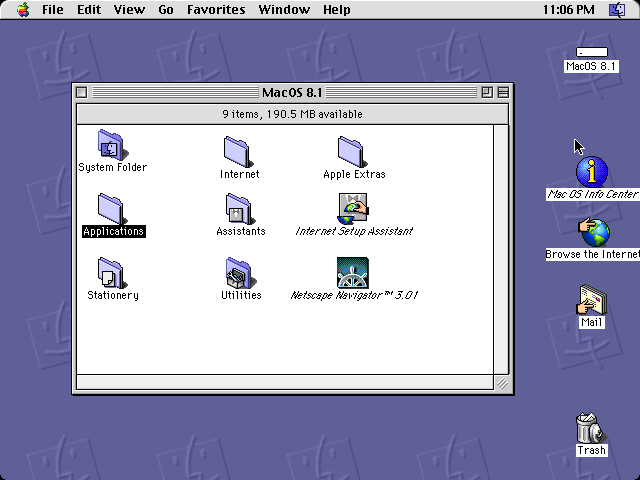Select the Applications folder icon
Screen dimensions: 640x480
coord(112,209)
